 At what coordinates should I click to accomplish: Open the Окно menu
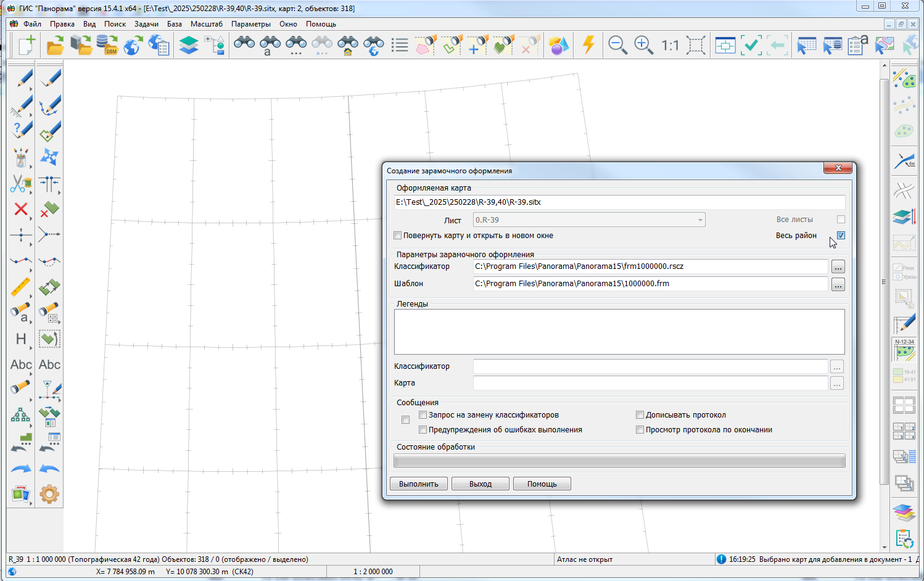288,24
